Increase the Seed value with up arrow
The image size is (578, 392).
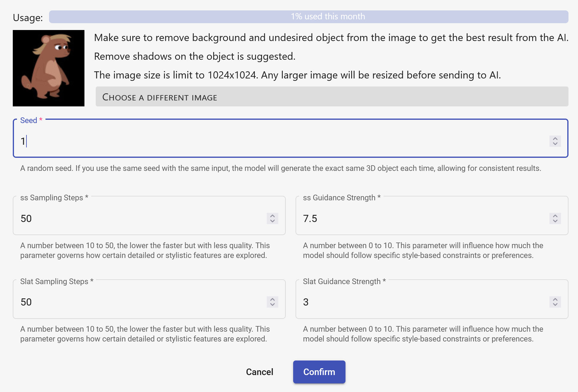click(x=555, y=138)
